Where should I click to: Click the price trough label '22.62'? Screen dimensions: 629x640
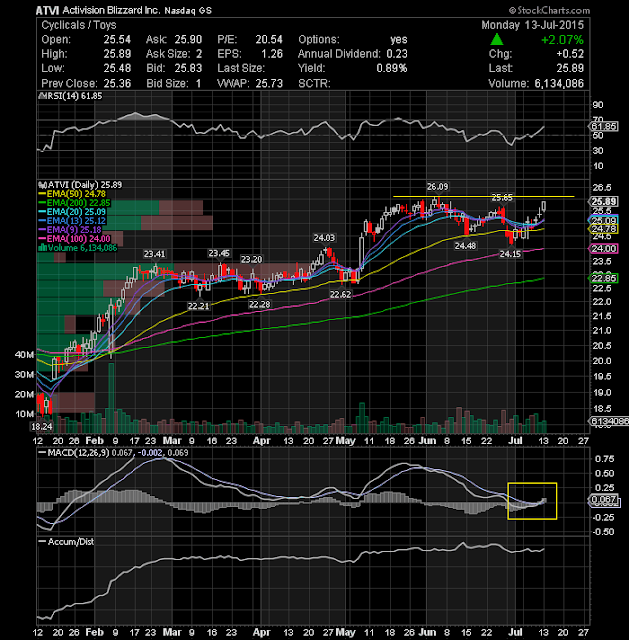click(x=340, y=294)
